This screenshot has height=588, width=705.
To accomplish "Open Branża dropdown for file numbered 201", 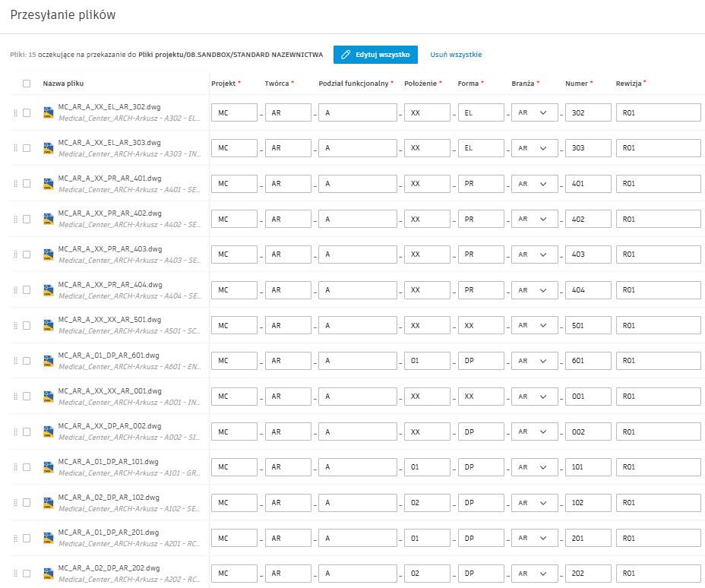I will click(x=533, y=538).
